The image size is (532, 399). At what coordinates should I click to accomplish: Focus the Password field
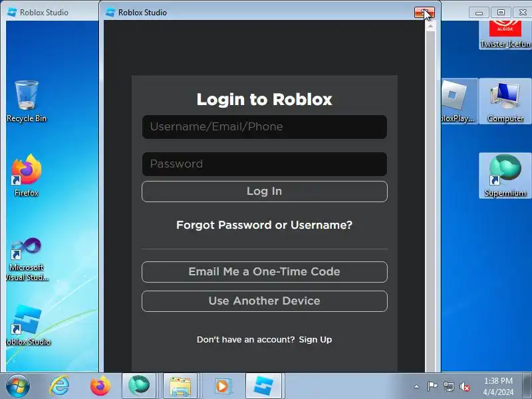coord(264,164)
